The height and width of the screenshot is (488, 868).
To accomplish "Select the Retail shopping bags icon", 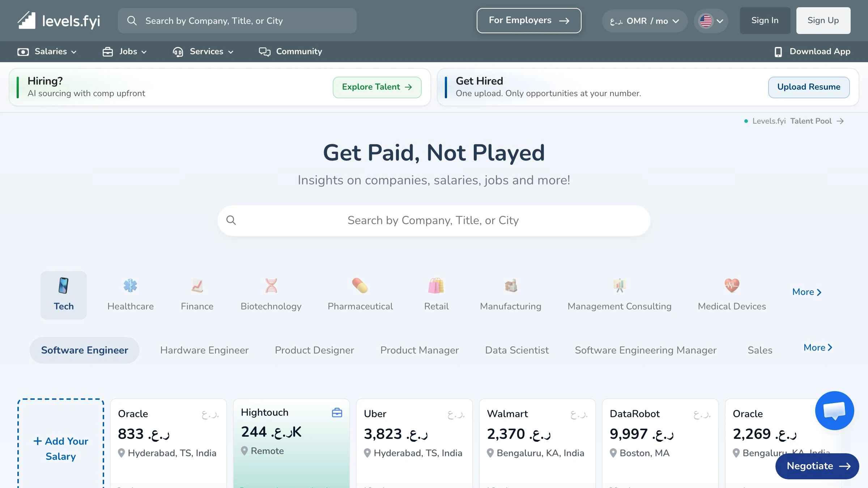I will coord(436,286).
